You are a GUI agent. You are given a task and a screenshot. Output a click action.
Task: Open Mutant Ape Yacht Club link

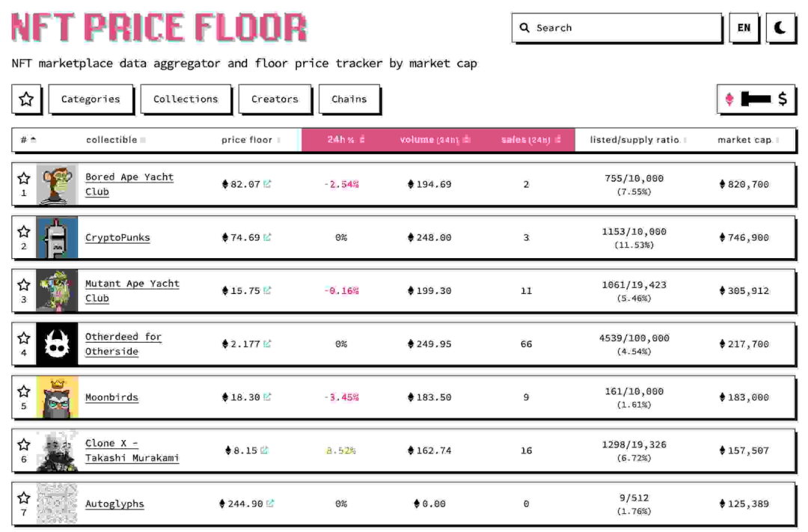(132, 291)
